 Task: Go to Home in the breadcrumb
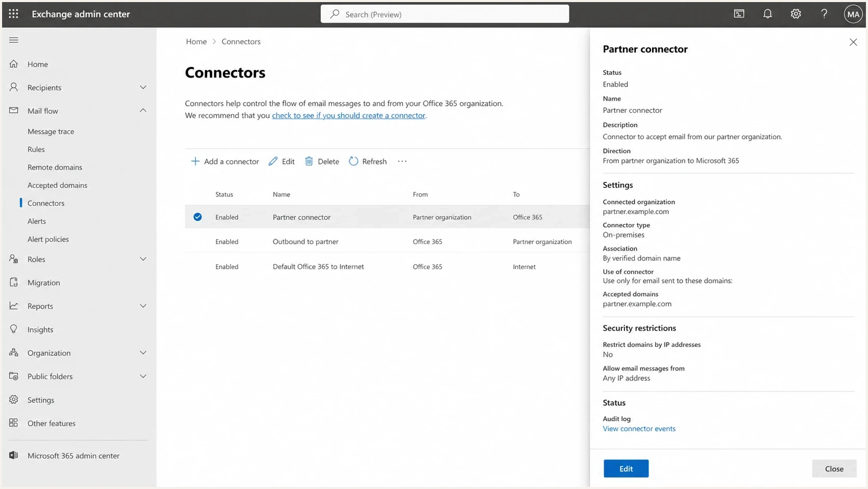196,42
